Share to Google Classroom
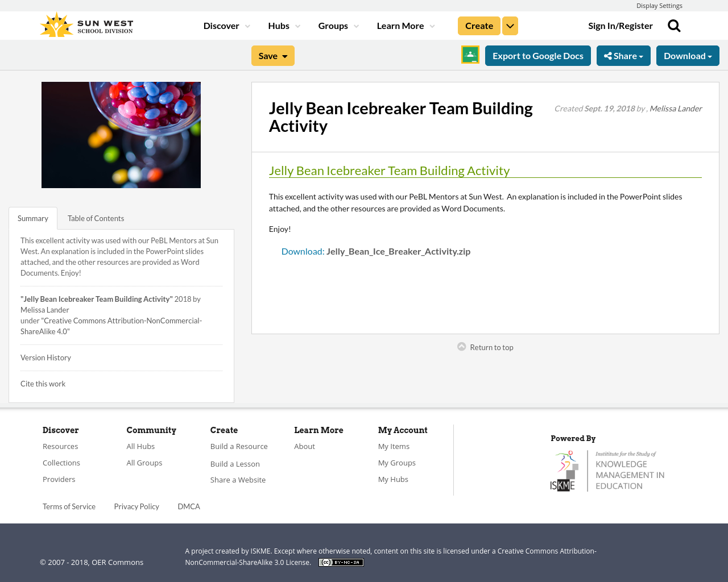Screen dimensions: 728x582 470,55
